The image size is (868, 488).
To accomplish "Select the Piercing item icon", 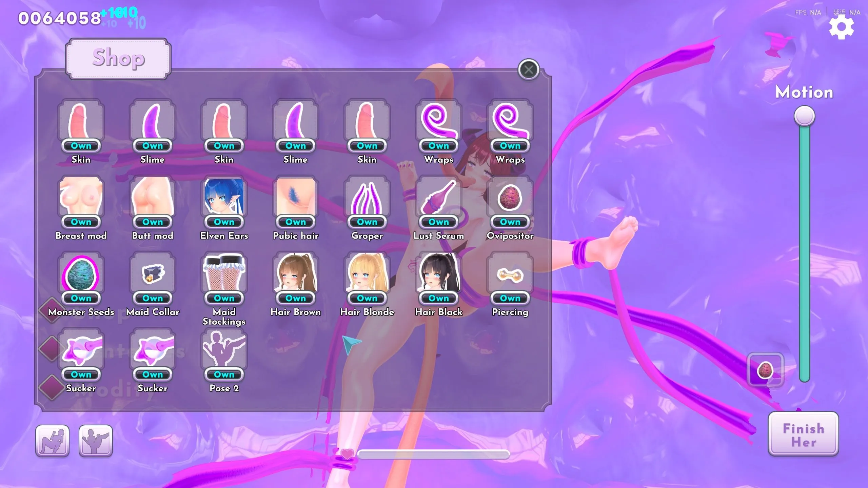I will click(510, 272).
